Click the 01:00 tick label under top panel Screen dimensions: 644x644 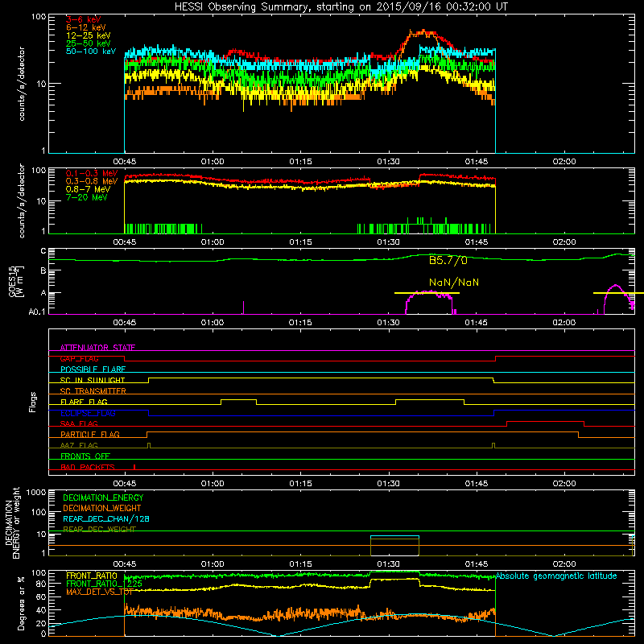(x=213, y=162)
